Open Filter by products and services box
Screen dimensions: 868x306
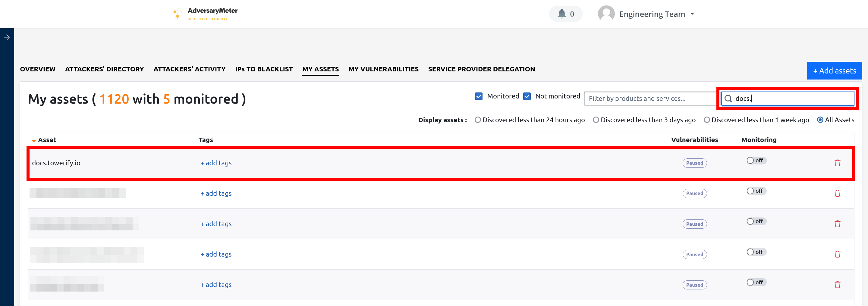point(650,98)
